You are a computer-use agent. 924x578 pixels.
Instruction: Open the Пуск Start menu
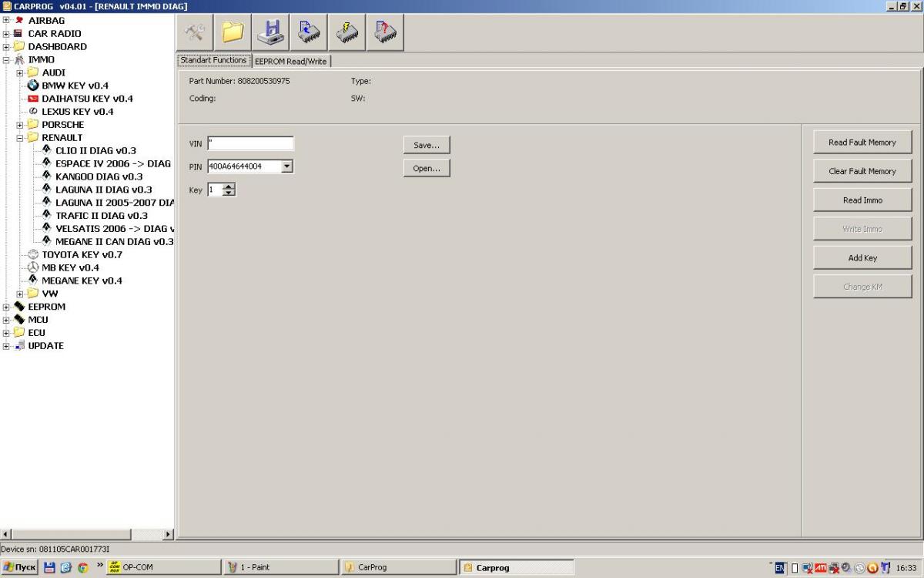point(20,568)
